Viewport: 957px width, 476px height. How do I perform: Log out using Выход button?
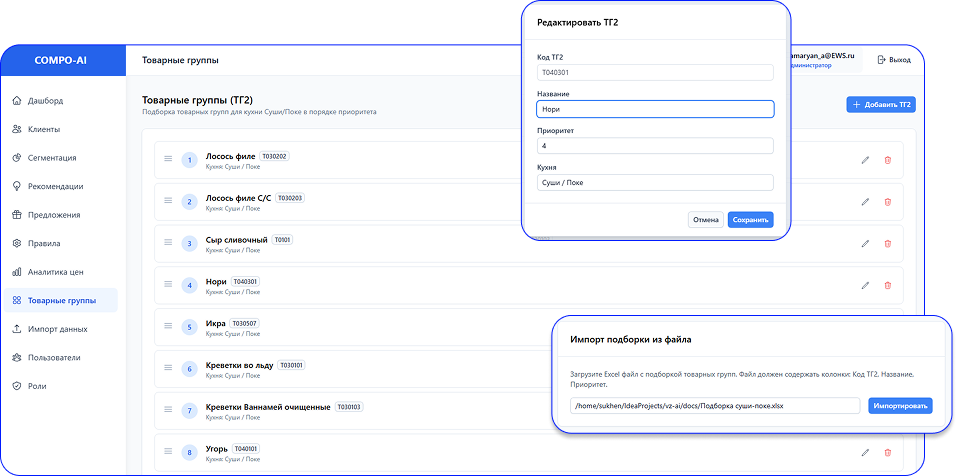893,60
